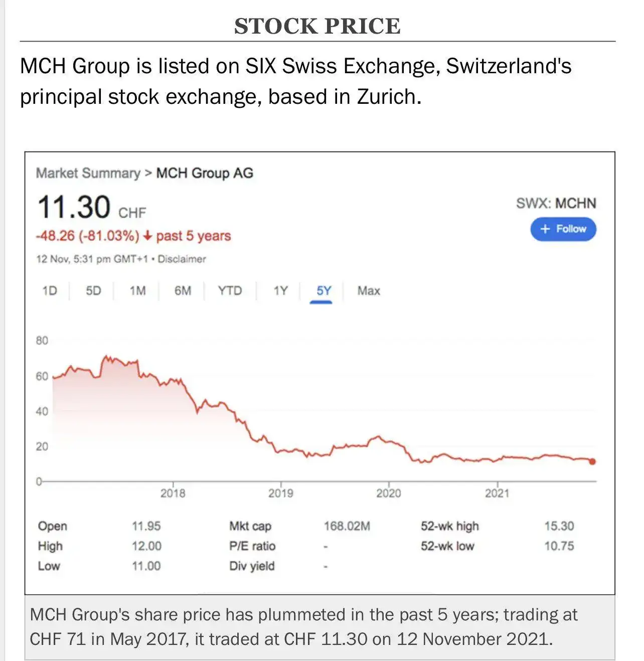Image resolution: width=644 pixels, height=661 pixels.
Task: Click the SWX: MCHN ticker label
Action: [556, 203]
